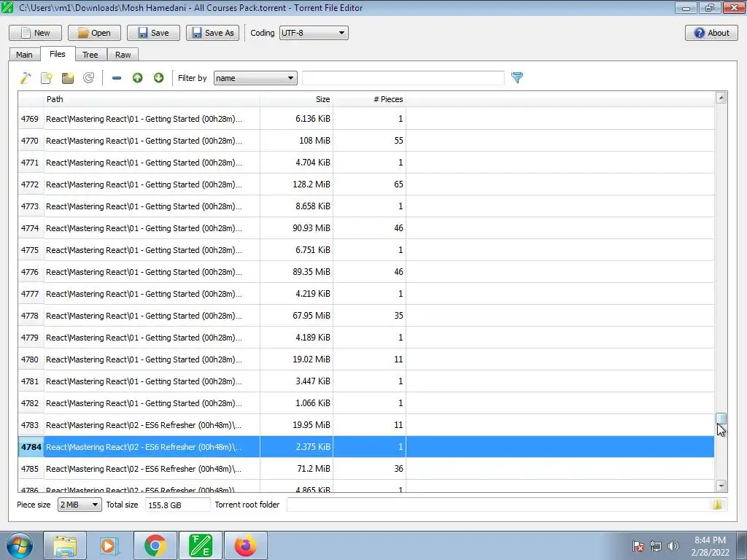Click the file list scrollbar thumb

721,418
